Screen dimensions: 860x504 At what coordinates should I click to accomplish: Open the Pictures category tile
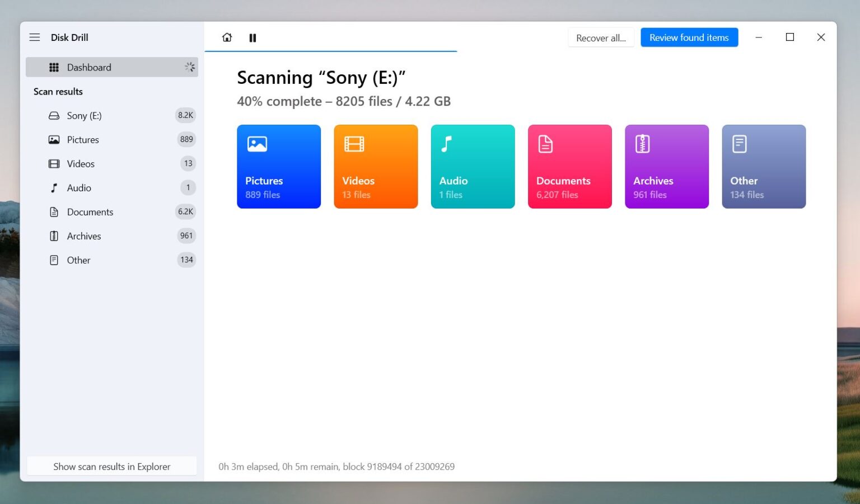[x=279, y=166]
